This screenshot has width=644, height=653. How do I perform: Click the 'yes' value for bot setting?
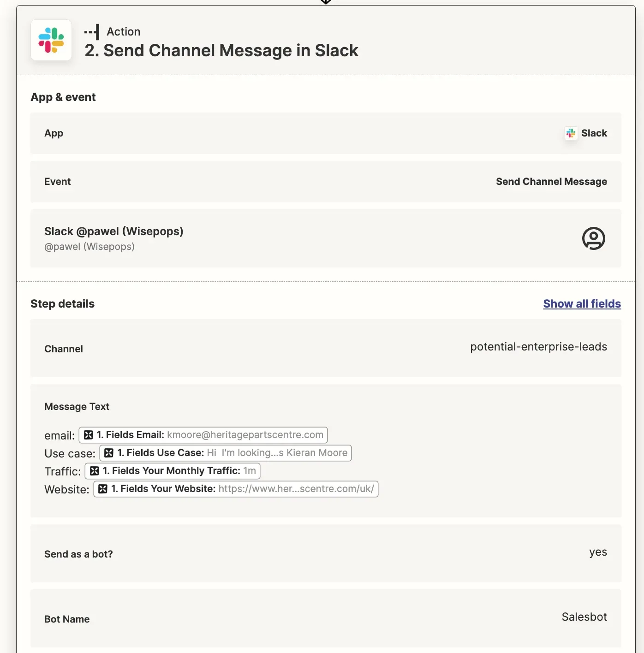[x=598, y=552]
